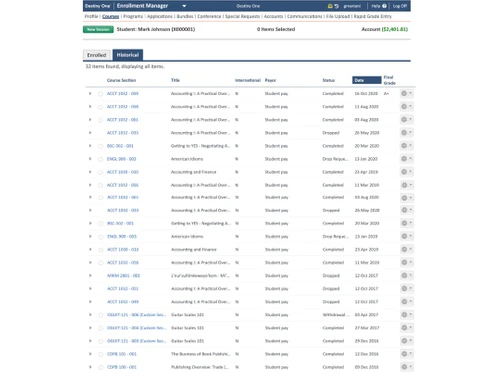Click the Destiny One logo in header
500x375 pixels.
point(97,6)
